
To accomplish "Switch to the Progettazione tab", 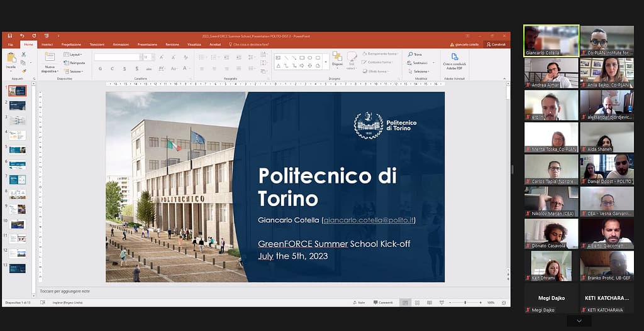I will coord(71,45).
